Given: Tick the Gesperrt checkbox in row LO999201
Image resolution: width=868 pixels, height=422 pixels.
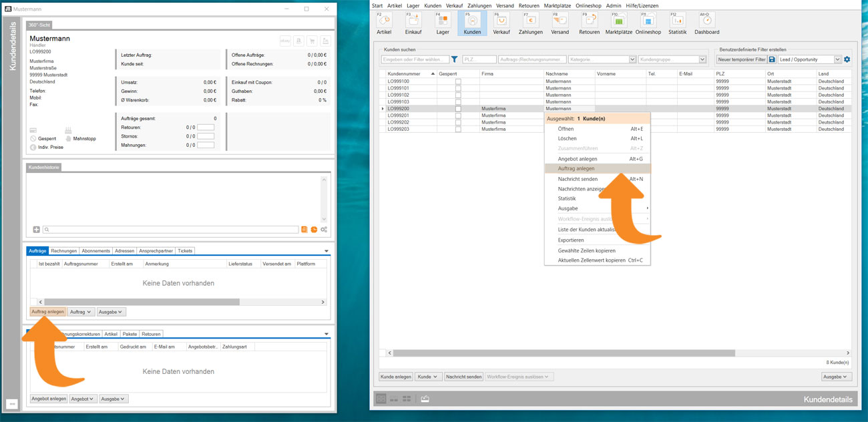Looking at the screenshot, I should click(x=458, y=116).
